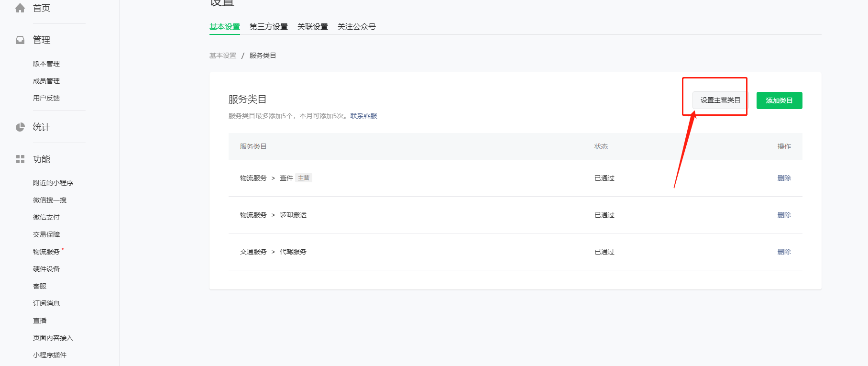Open 物流服务 in sidebar
Viewport: 868px width, 366px height.
click(46, 252)
